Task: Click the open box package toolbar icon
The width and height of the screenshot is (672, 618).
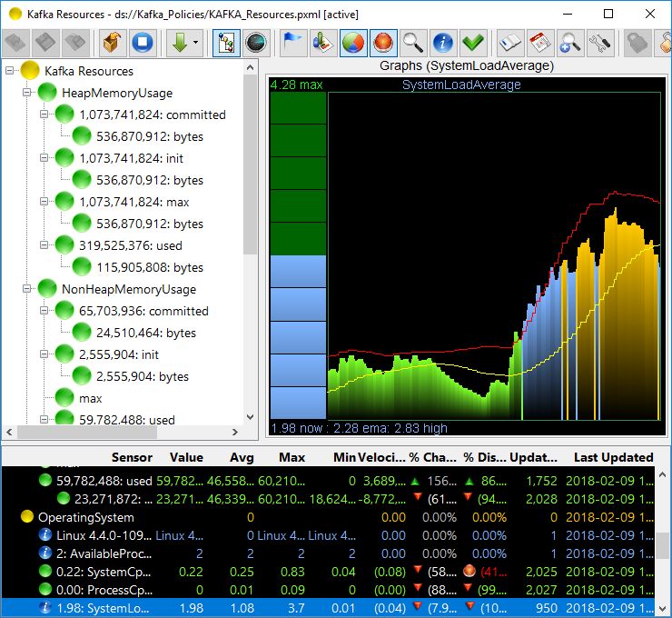Action: pyautogui.click(x=113, y=43)
